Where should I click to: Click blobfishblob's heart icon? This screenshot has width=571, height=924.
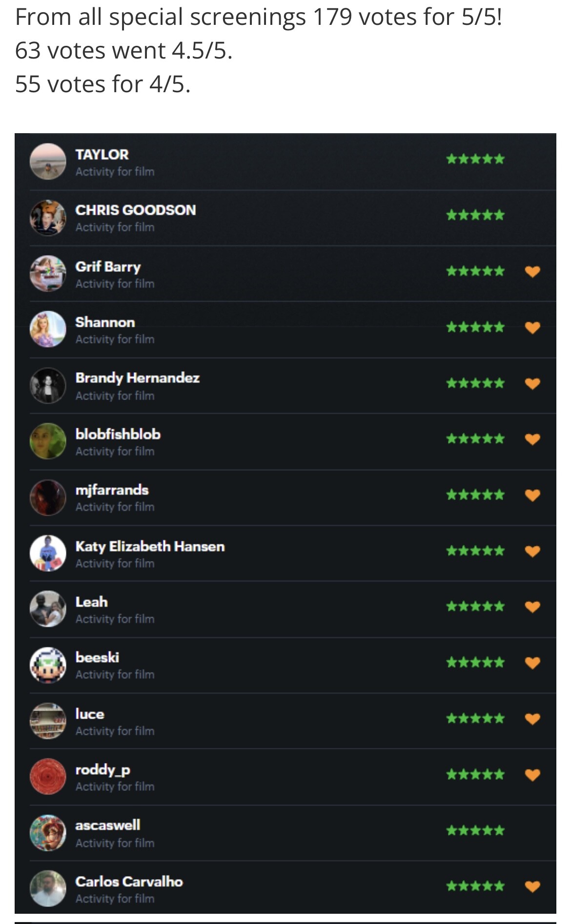pyautogui.click(x=532, y=439)
